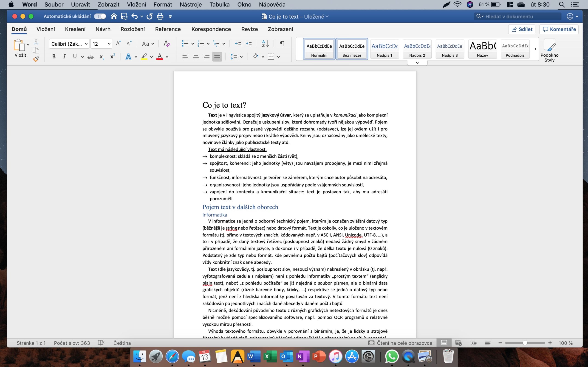This screenshot has width=588, height=367.
Task: Select the strikethrough icon
Action: (x=91, y=56)
